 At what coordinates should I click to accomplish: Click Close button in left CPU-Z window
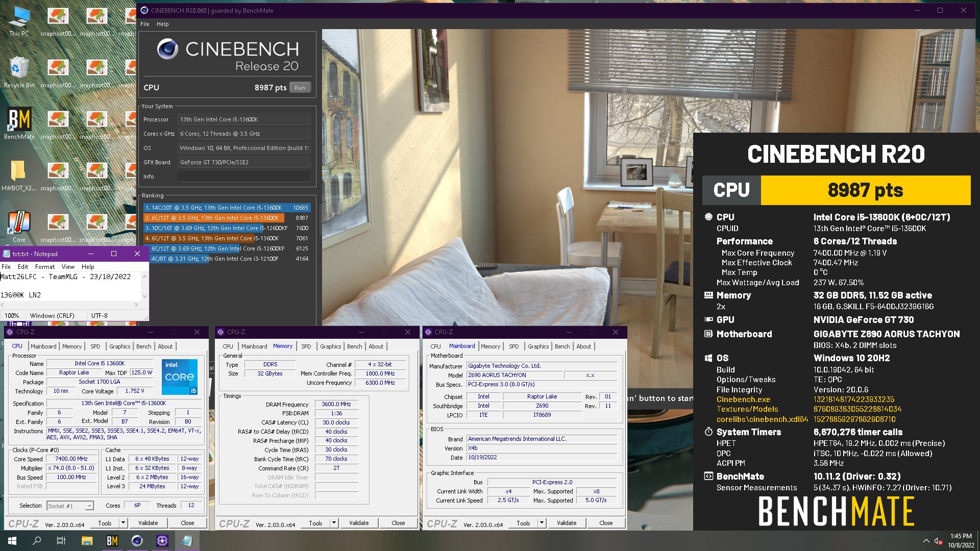(x=187, y=523)
